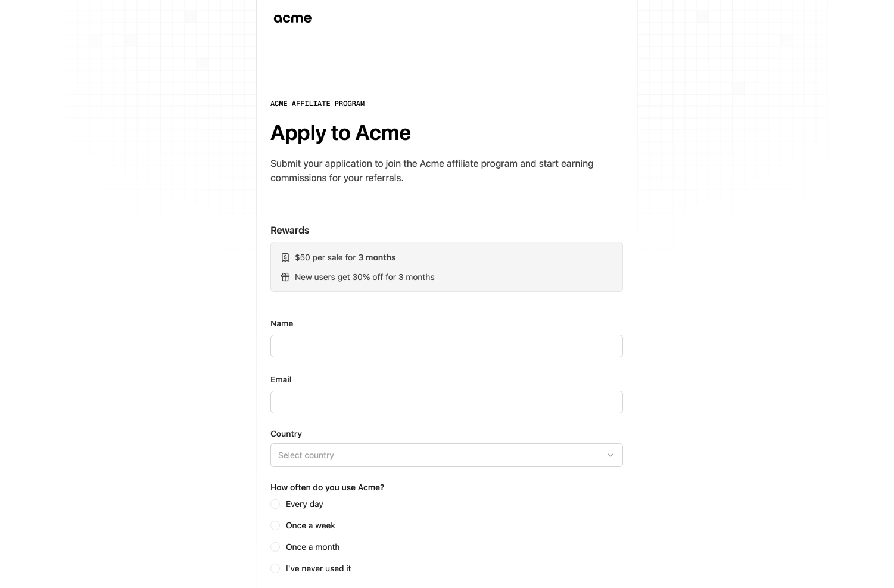894x588 pixels.
Task: Click the 'Apply to Acme' heading
Action: 340,133
